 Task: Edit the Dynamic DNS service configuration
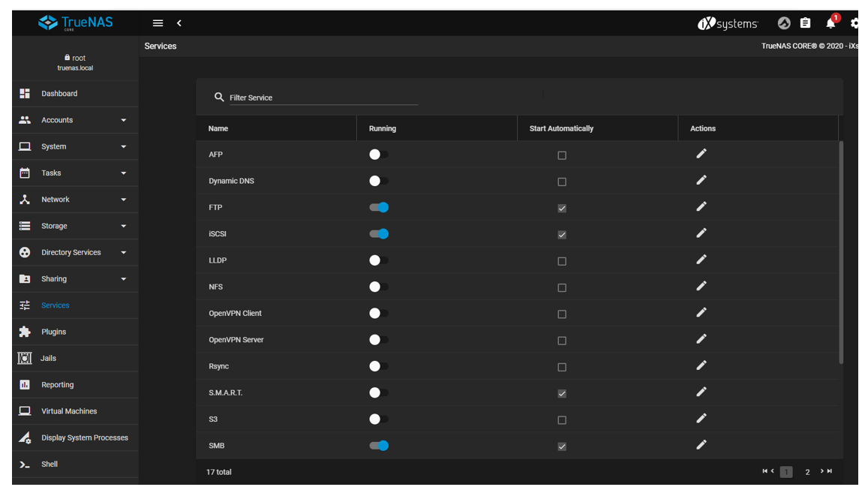click(x=701, y=181)
